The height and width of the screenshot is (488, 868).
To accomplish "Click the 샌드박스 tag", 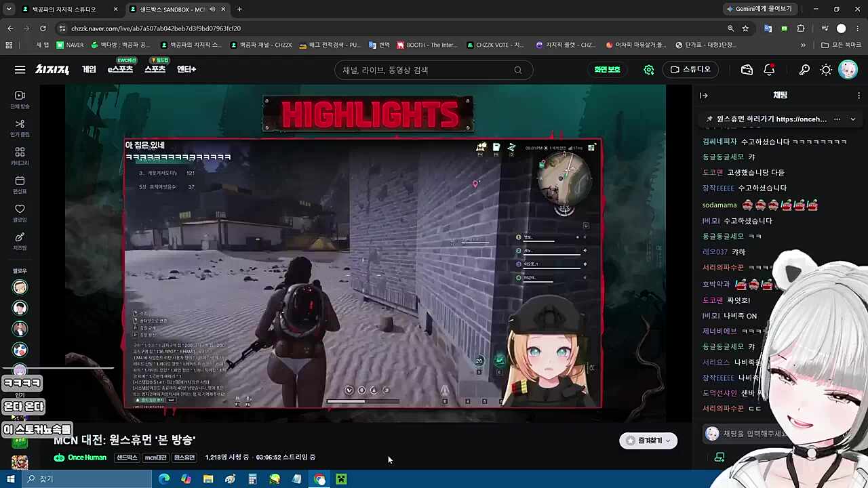I will coord(127,457).
